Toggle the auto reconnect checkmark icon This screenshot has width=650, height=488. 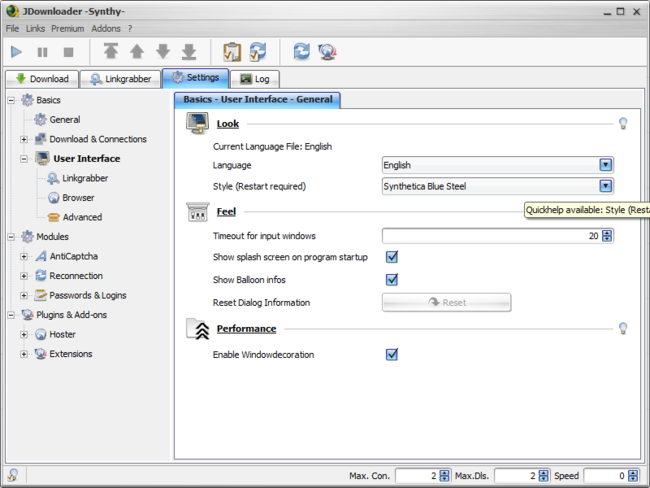tap(258, 52)
